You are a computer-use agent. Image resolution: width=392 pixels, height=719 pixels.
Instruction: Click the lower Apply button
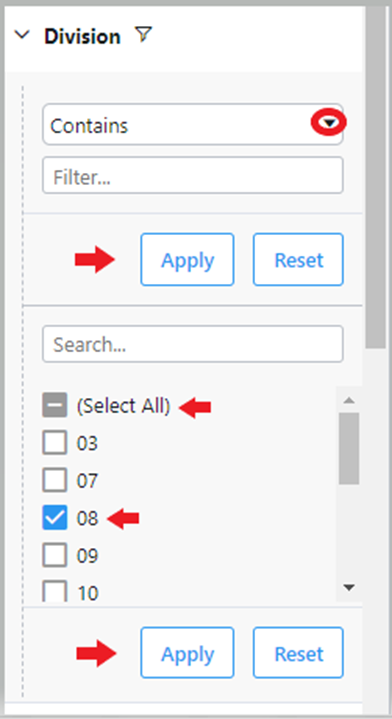(187, 653)
